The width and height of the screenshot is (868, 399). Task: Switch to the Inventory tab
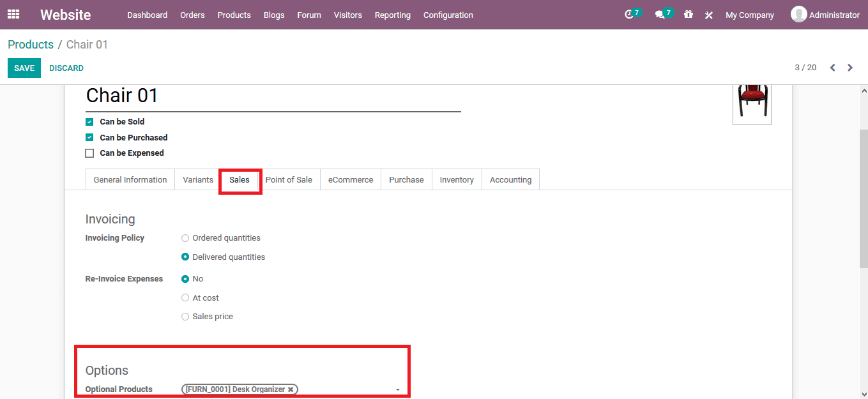[457, 179]
